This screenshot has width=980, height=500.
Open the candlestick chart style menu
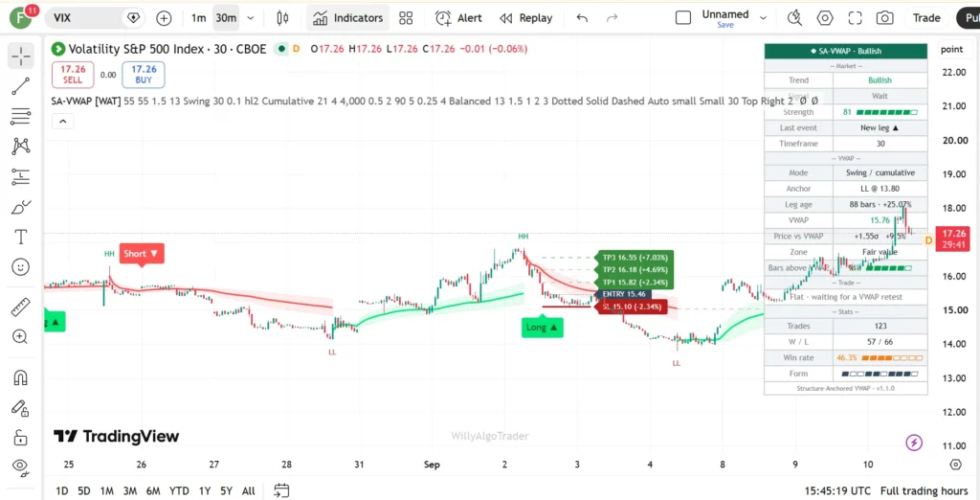282,18
